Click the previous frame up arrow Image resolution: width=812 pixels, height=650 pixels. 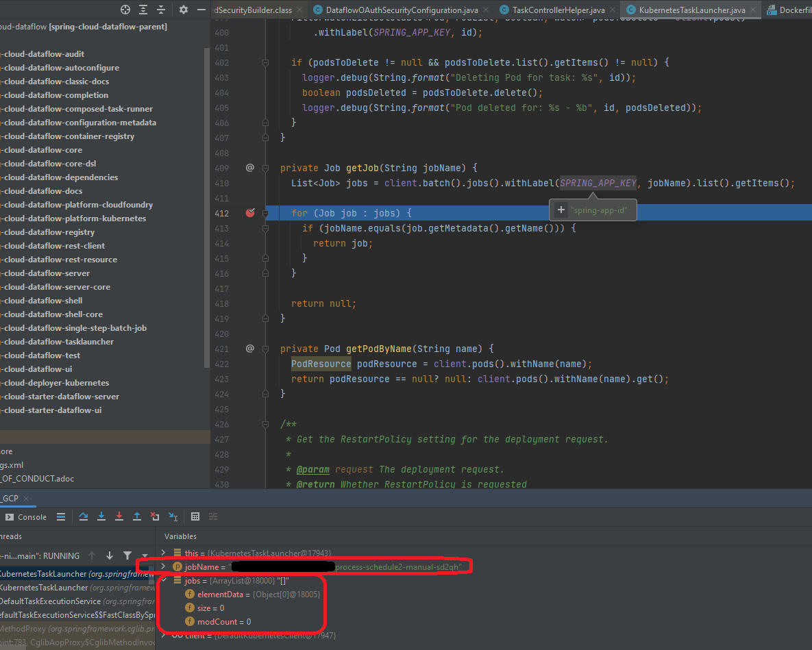click(92, 555)
